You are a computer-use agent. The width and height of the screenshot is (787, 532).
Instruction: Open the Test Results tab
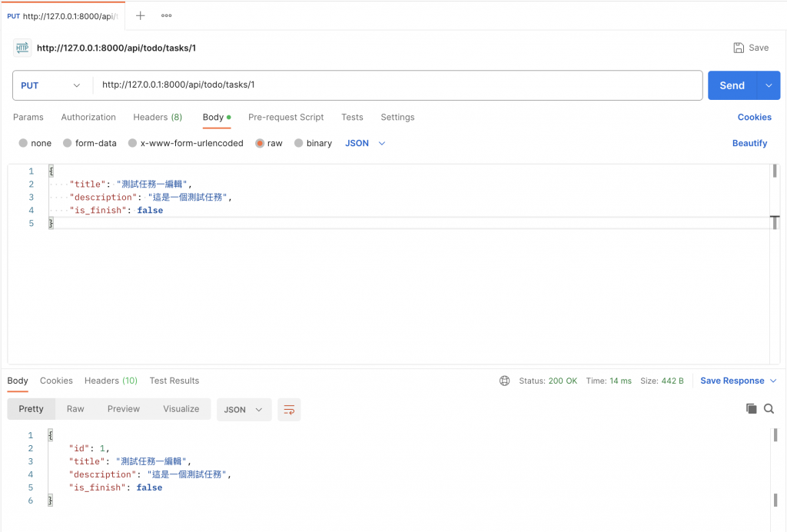coord(174,381)
